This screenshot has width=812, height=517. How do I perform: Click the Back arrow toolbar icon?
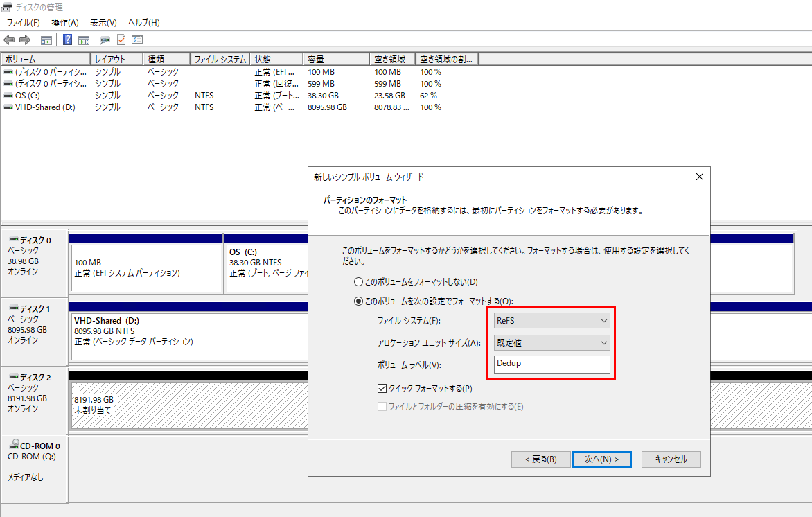point(9,40)
